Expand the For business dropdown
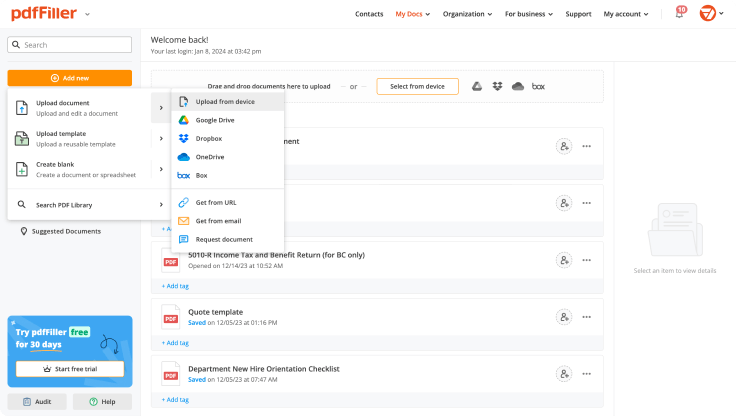The image size is (736, 416). pos(530,15)
